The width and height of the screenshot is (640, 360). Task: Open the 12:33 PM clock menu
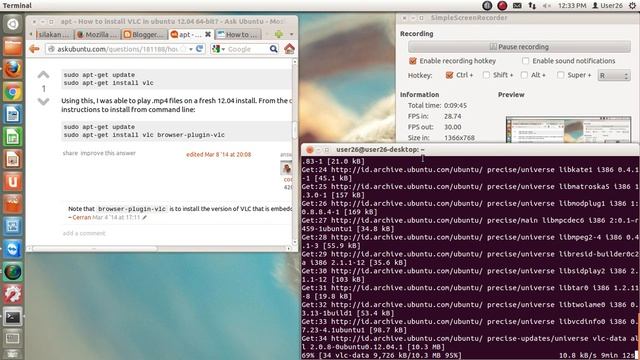click(x=572, y=5)
